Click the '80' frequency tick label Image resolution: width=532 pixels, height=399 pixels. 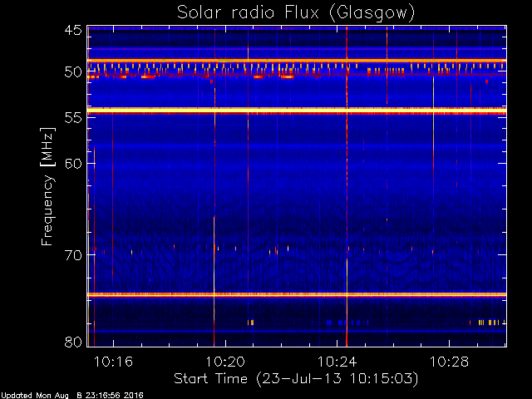tap(73, 342)
